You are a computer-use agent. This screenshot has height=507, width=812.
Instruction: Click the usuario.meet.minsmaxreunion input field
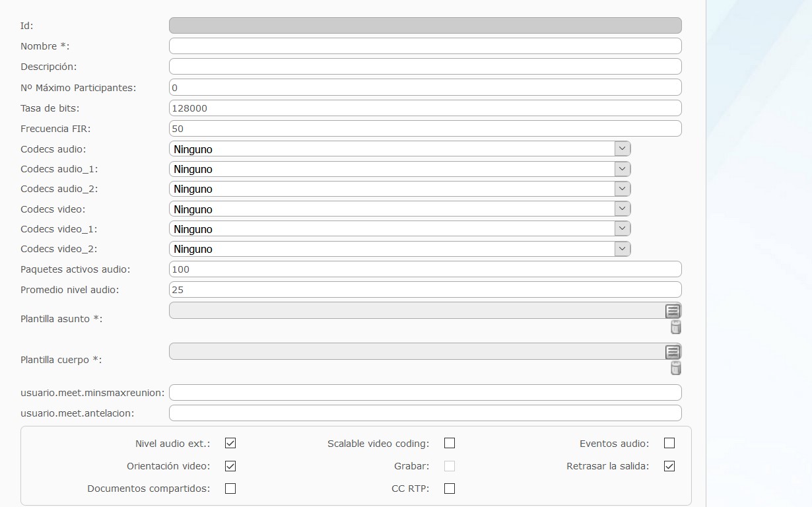425,392
